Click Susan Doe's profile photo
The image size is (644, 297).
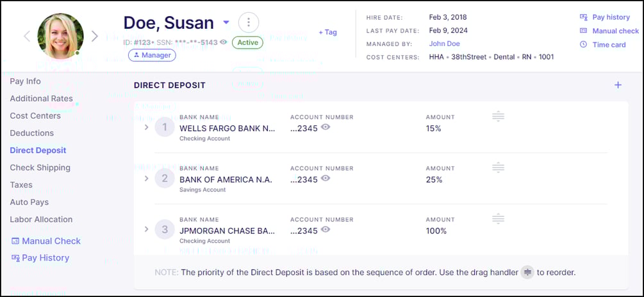pos(60,36)
